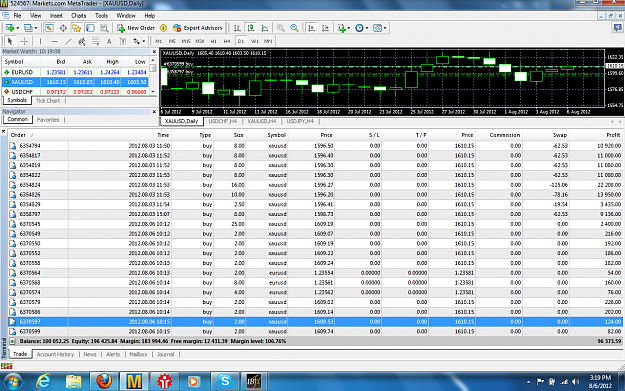
Task: Toggle the Navigator window star-folder icon
Action: tap(77, 28)
